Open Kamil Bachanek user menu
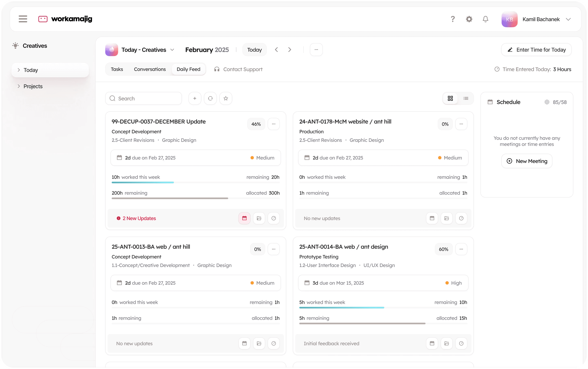Image resolution: width=588 pixels, height=369 pixels. (536, 19)
